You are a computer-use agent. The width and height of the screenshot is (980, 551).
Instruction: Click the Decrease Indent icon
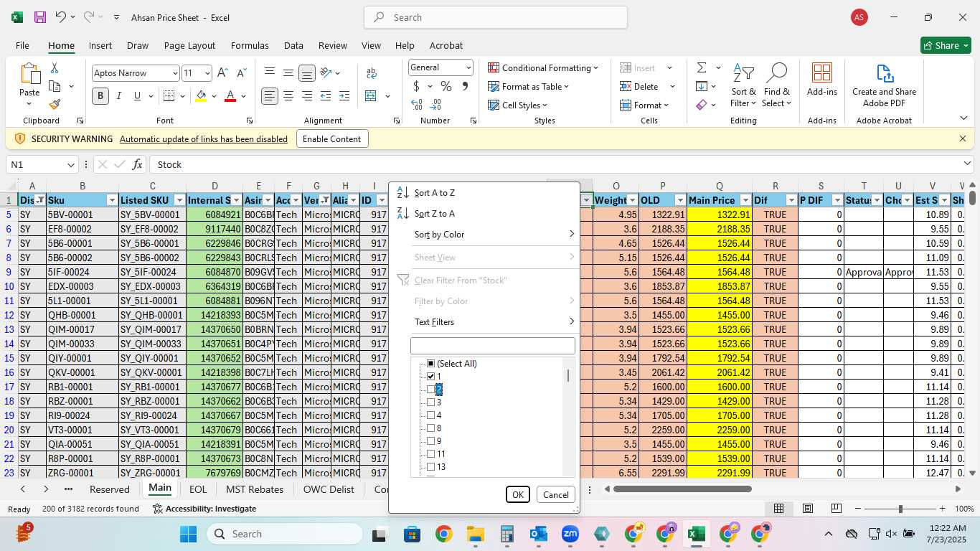(x=326, y=95)
